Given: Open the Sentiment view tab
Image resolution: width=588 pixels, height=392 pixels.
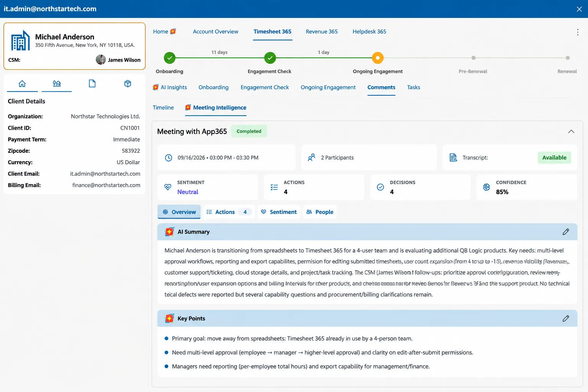Looking at the screenshot, I should [279, 212].
